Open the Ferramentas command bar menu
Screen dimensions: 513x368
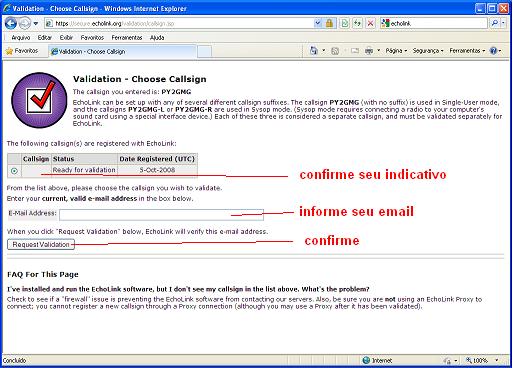click(467, 51)
